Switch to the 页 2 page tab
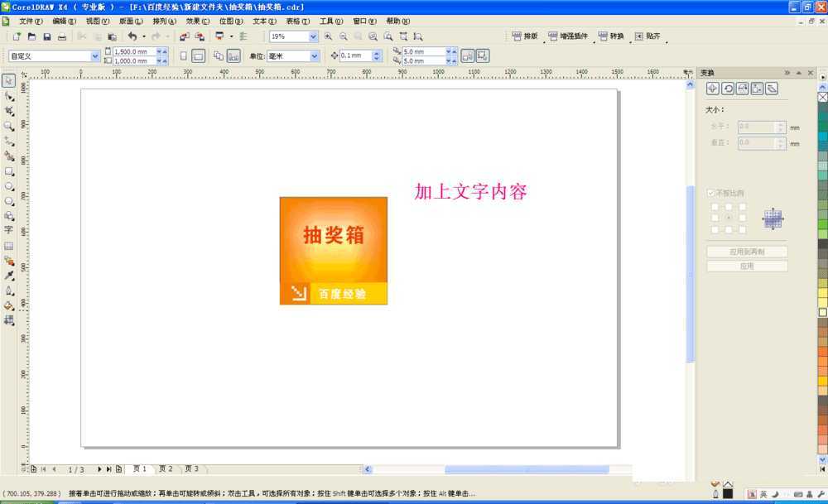This screenshot has width=828, height=504. click(165, 468)
